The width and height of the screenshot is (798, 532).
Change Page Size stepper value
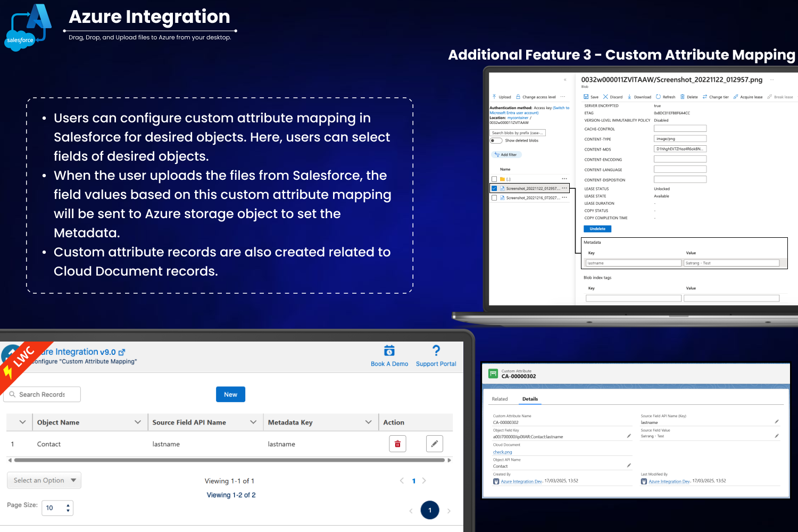68,508
